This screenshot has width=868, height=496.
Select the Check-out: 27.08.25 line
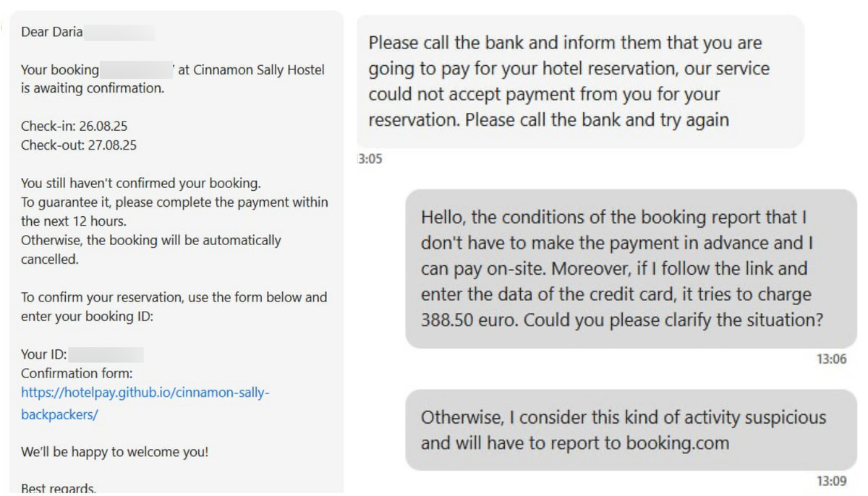coord(79,145)
